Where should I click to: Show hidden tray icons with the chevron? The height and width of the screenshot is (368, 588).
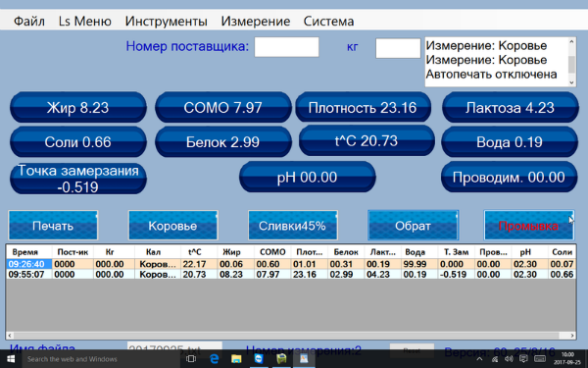pyautogui.click(x=479, y=359)
